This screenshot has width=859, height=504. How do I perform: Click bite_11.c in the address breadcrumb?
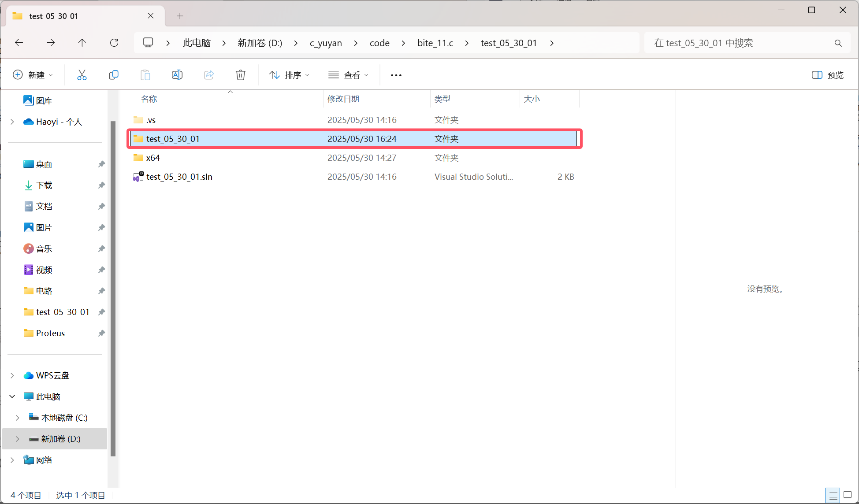point(435,43)
